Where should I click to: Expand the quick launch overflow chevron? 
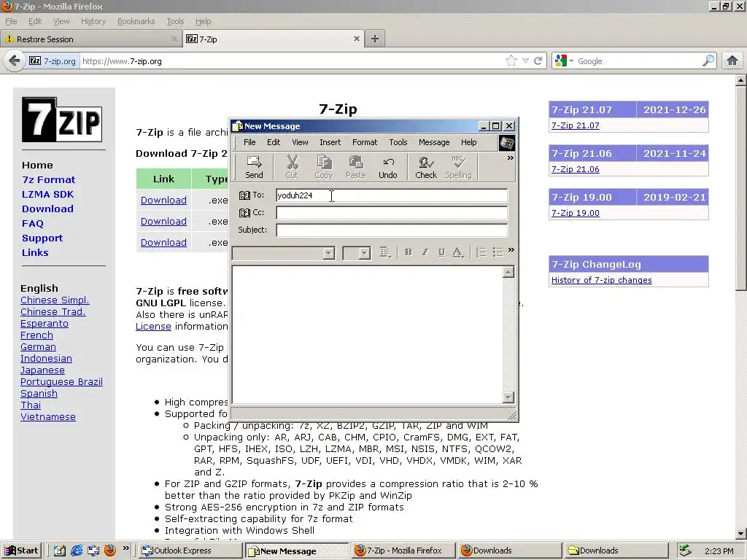point(125,548)
